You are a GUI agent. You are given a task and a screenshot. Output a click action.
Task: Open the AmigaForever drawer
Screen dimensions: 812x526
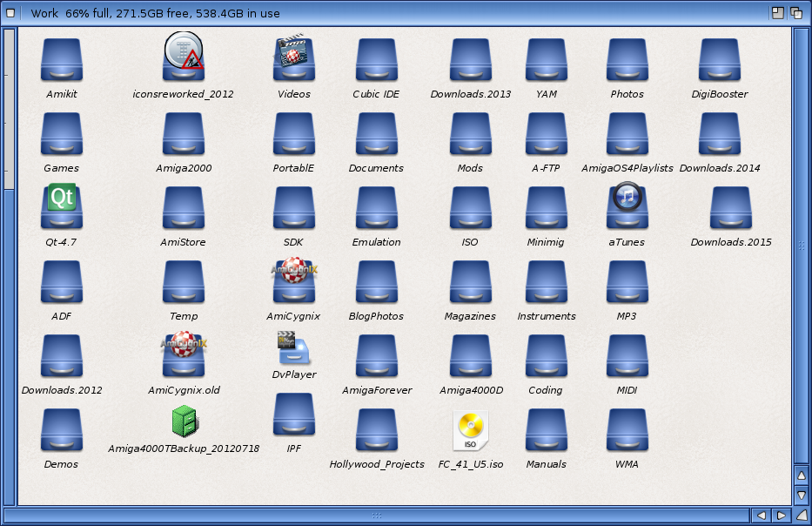pos(377,356)
